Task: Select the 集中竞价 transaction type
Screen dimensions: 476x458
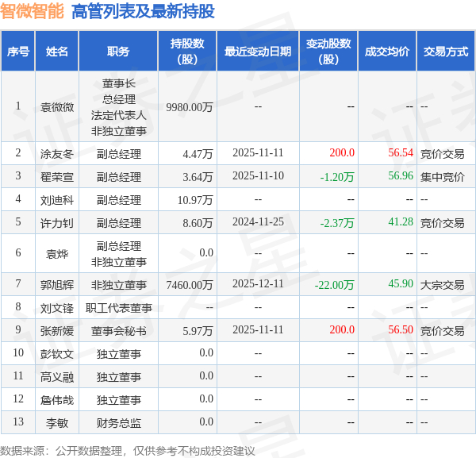Action: pyautogui.click(x=443, y=177)
